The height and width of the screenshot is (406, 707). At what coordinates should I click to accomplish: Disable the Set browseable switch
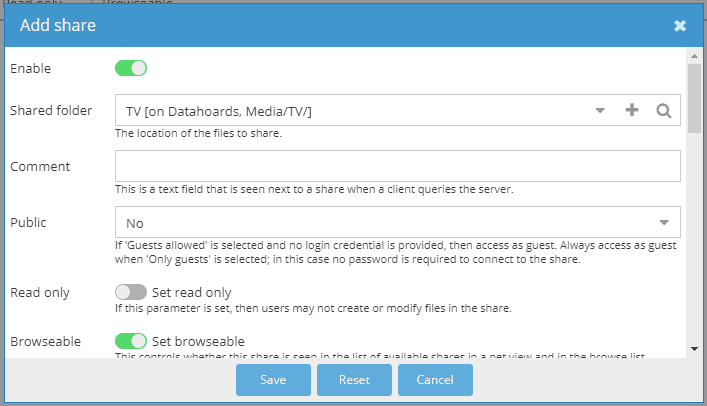pos(131,341)
